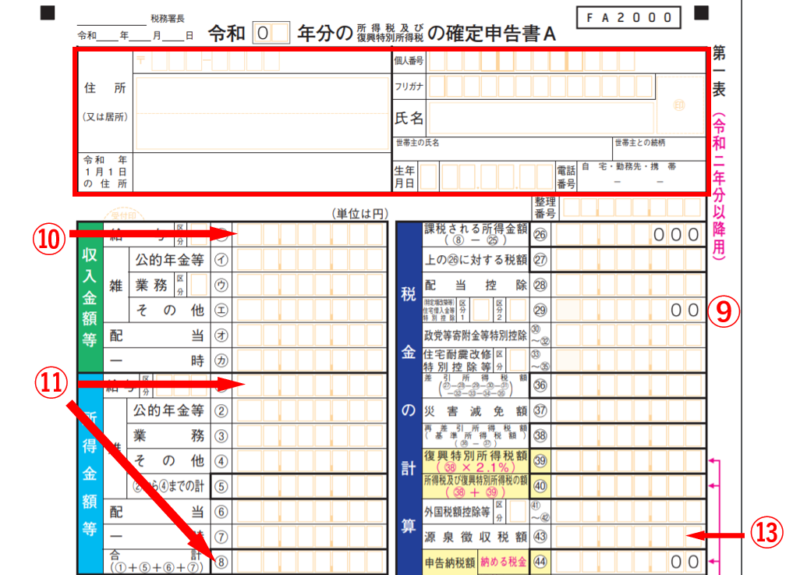Click the seal (印) stamp circle
The image size is (800, 575).
(x=679, y=104)
